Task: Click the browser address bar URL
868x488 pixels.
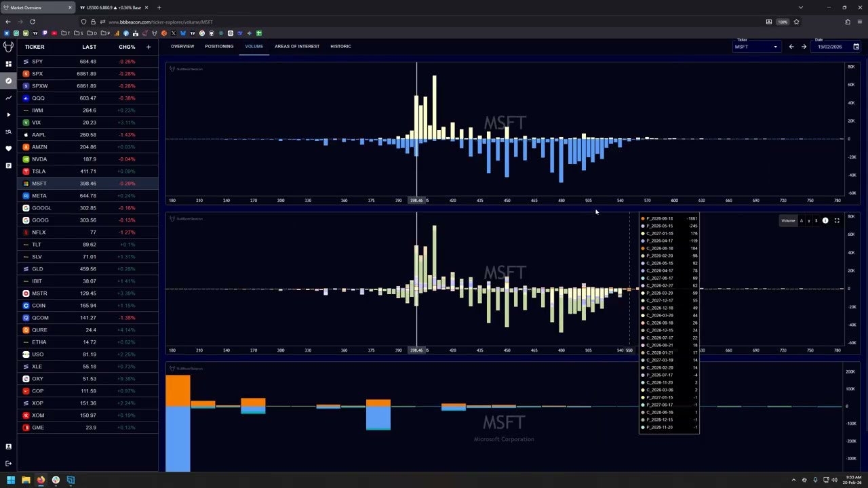Action: coord(160,22)
